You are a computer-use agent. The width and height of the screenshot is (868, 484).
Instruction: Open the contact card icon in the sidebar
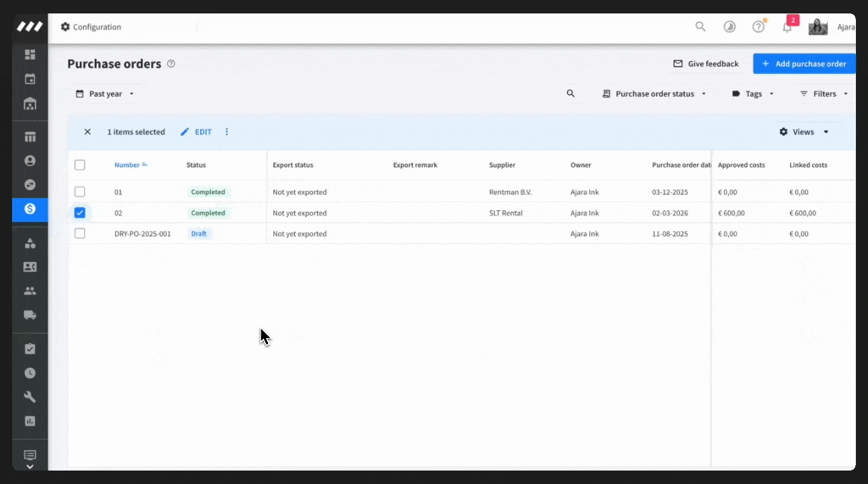[30, 267]
